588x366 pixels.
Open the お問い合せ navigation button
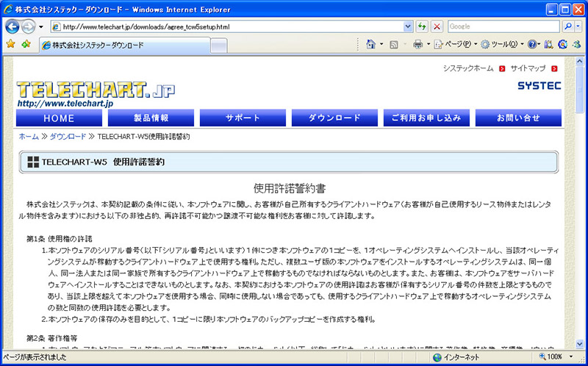(518, 118)
